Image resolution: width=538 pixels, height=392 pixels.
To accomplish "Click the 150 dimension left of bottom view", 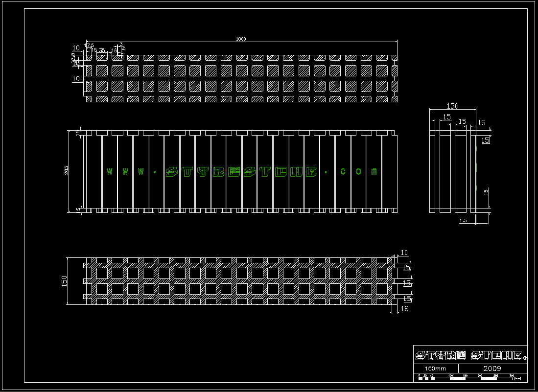I will tap(64, 282).
